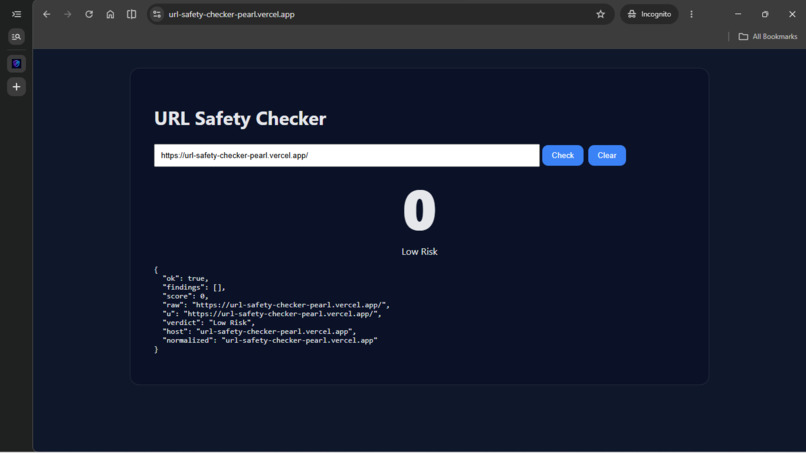This screenshot has width=806, height=453.
Task: Reload the current page
Action: coord(89,14)
